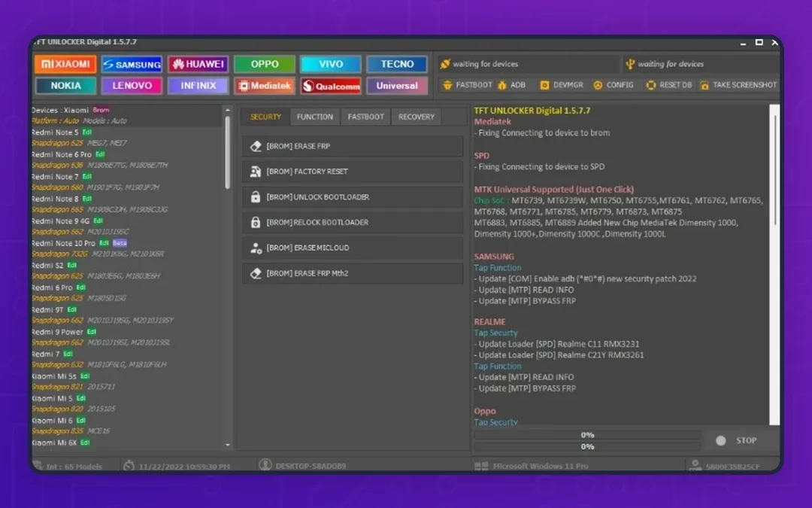Switch to the SECURITY tab
The width and height of the screenshot is (812, 508).
point(265,117)
